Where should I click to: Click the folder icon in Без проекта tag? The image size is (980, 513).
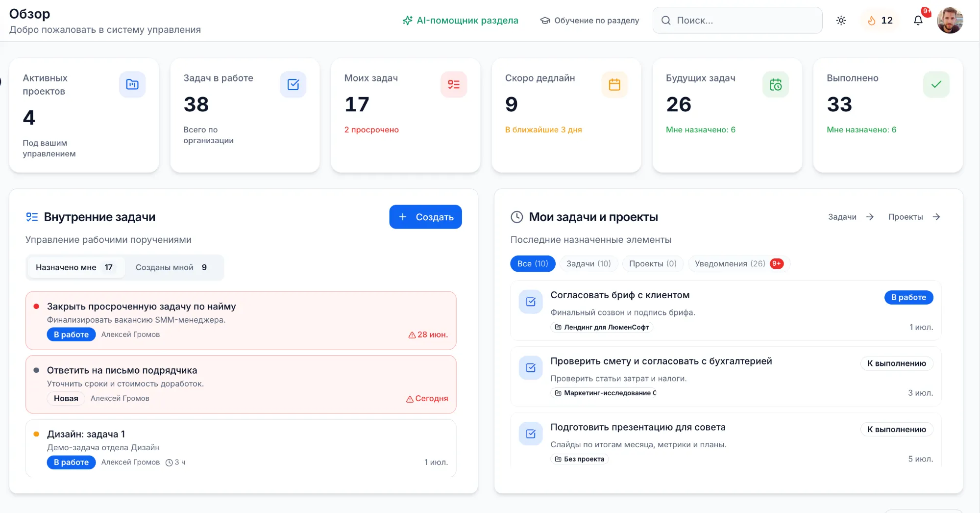coord(558,459)
